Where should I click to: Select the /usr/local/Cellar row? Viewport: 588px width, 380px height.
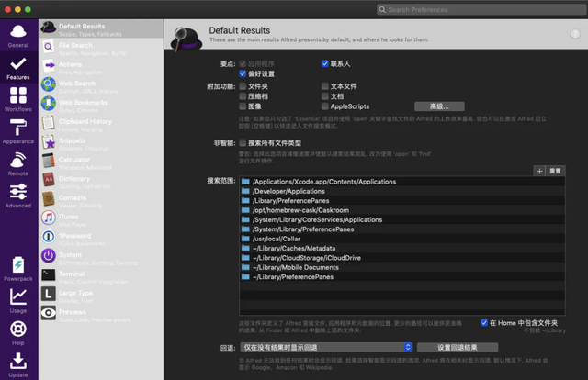(x=402, y=239)
